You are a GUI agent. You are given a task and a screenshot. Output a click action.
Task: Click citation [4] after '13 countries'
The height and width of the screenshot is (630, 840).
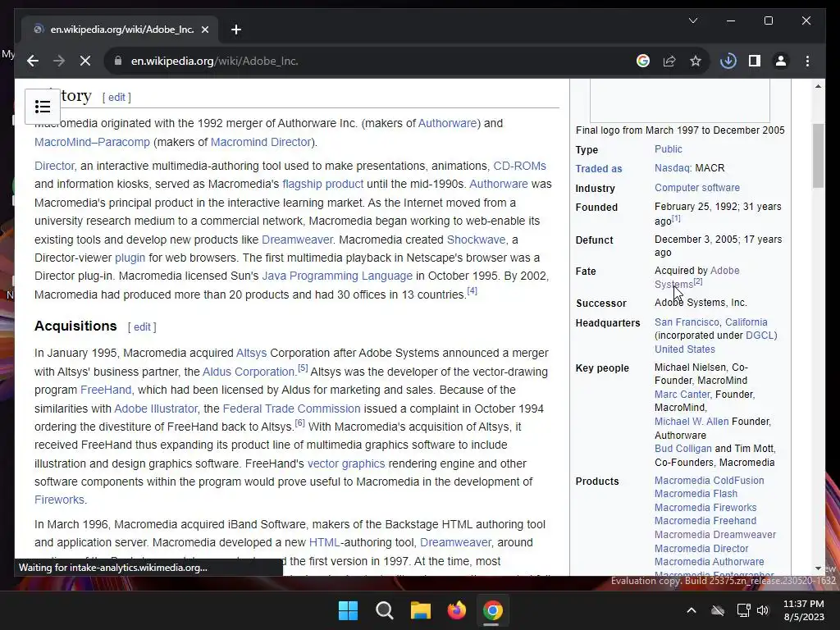click(x=472, y=291)
